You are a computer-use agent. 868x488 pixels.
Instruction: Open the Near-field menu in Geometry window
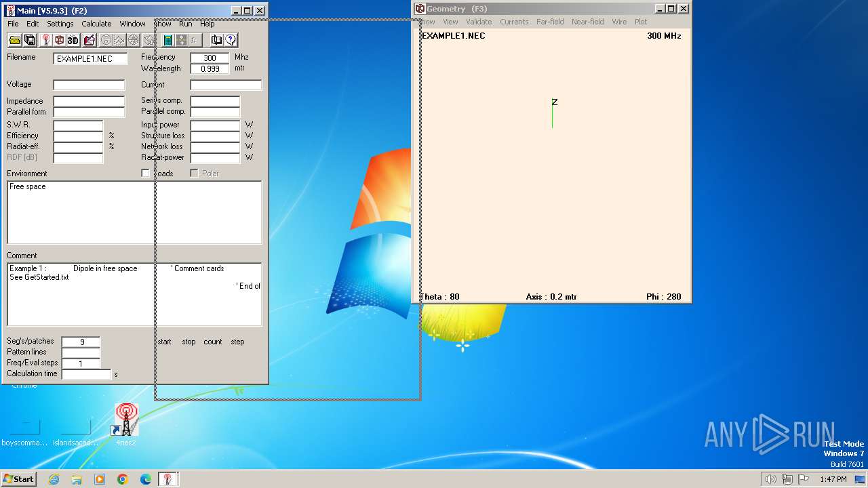pos(587,22)
